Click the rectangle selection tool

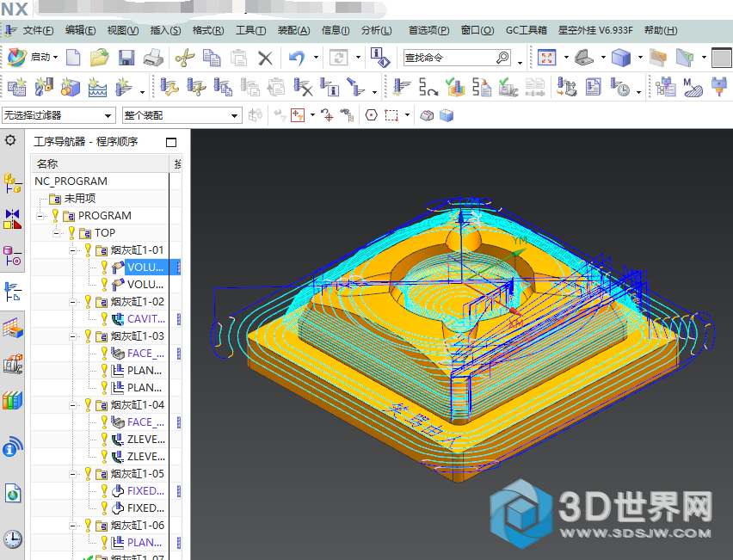pos(391,115)
